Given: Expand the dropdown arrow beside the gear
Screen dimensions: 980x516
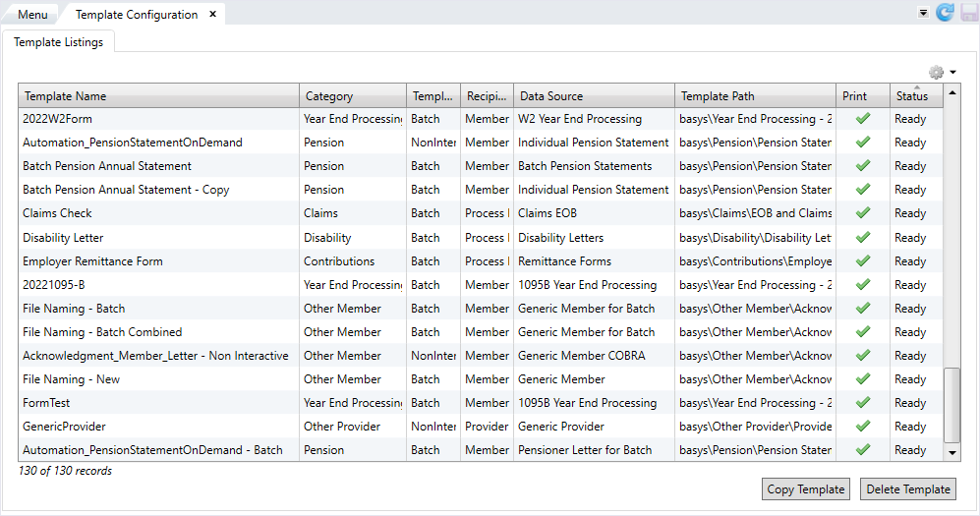Looking at the screenshot, I should (x=953, y=73).
